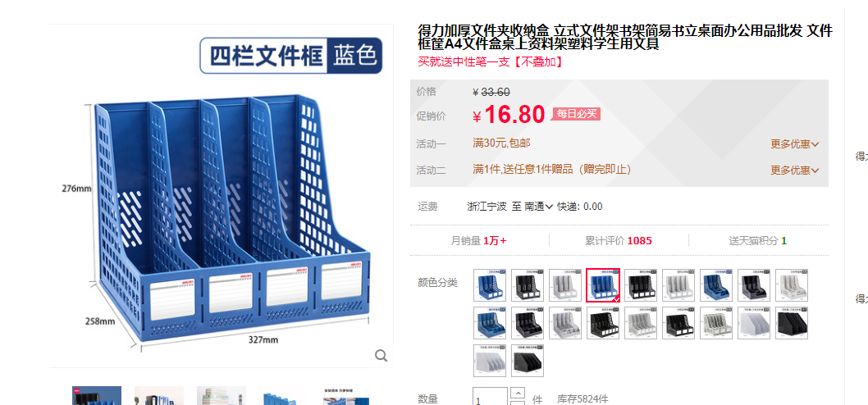Click the 每日必买 promotion tag
Image resolution: width=868 pixels, height=405 pixels.
click(x=576, y=114)
